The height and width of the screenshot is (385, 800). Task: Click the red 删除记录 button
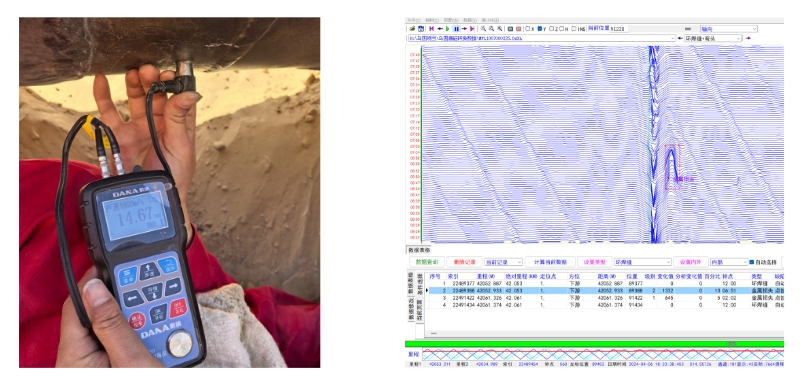(464, 262)
